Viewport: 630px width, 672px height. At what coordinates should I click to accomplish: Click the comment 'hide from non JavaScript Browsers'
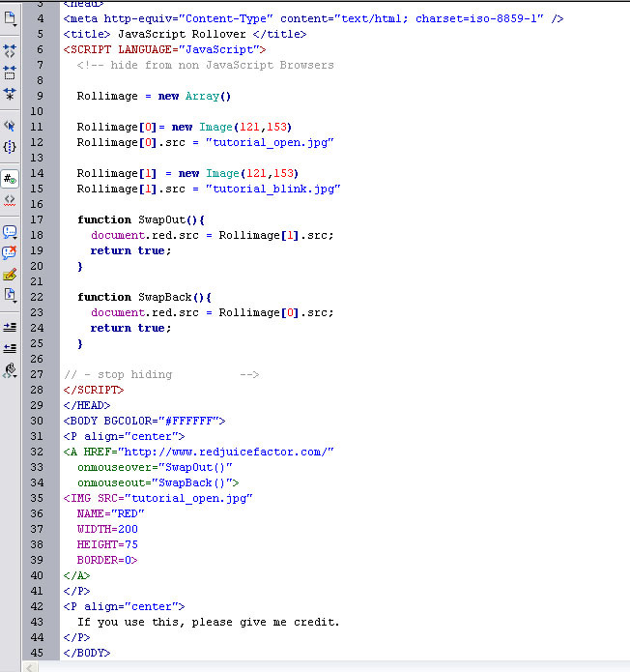click(222, 65)
